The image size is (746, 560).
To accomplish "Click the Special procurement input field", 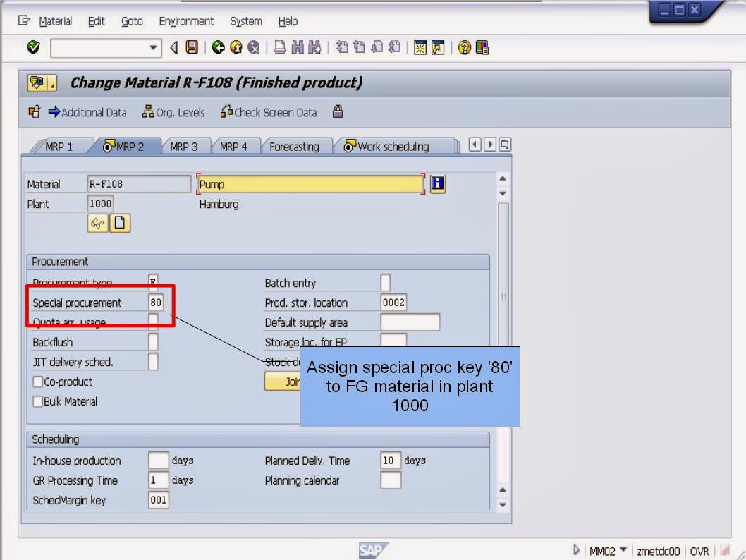I will coord(155,302).
